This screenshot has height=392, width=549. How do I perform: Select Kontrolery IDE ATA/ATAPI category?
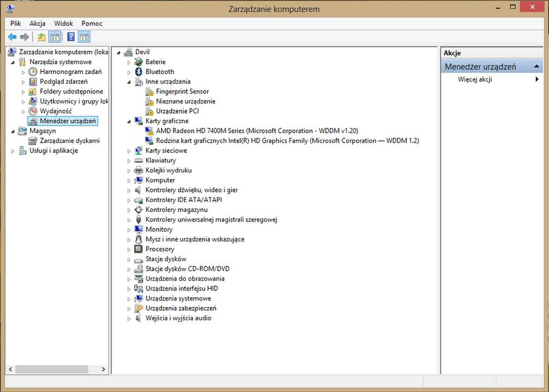184,200
